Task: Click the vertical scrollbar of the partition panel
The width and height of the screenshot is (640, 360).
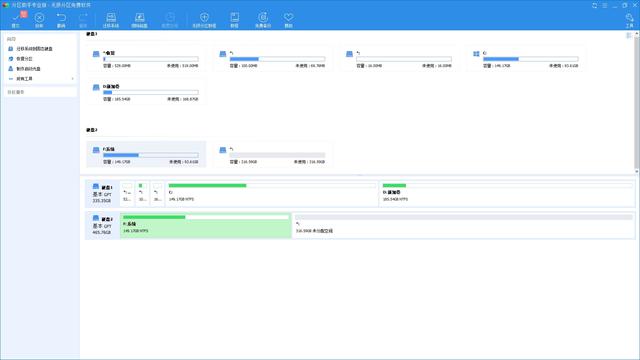Action: [x=637, y=102]
